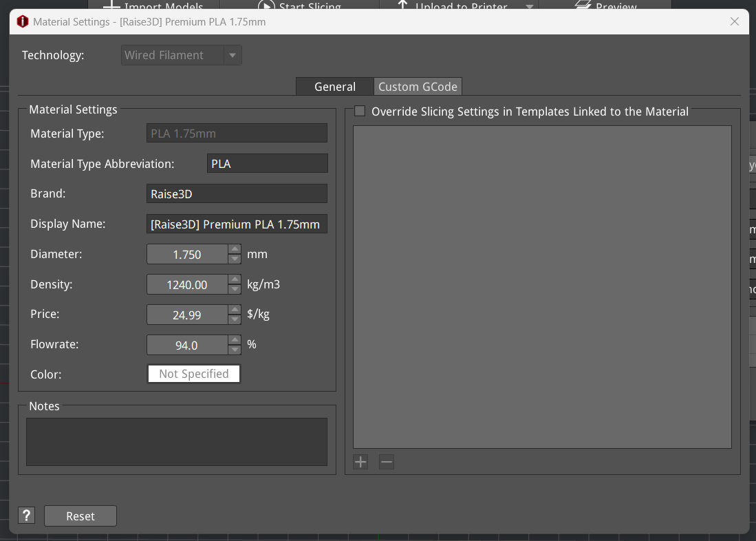Decrease Density with down arrow

(235, 290)
